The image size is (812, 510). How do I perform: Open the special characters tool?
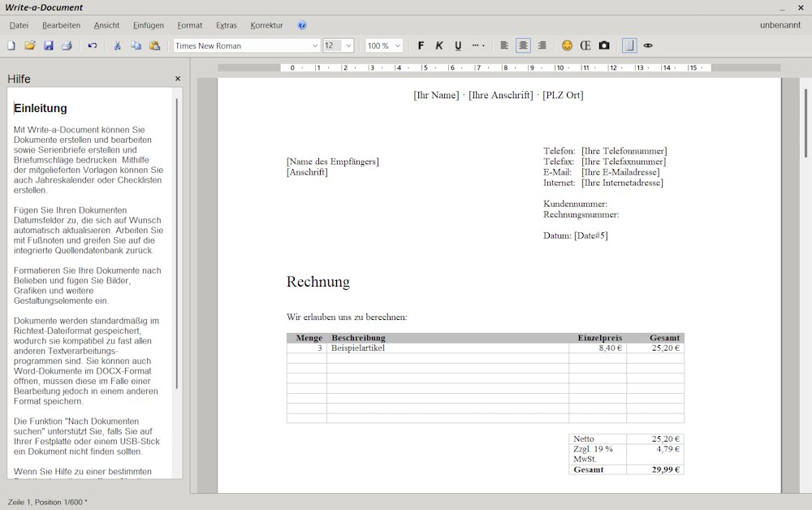pos(585,45)
